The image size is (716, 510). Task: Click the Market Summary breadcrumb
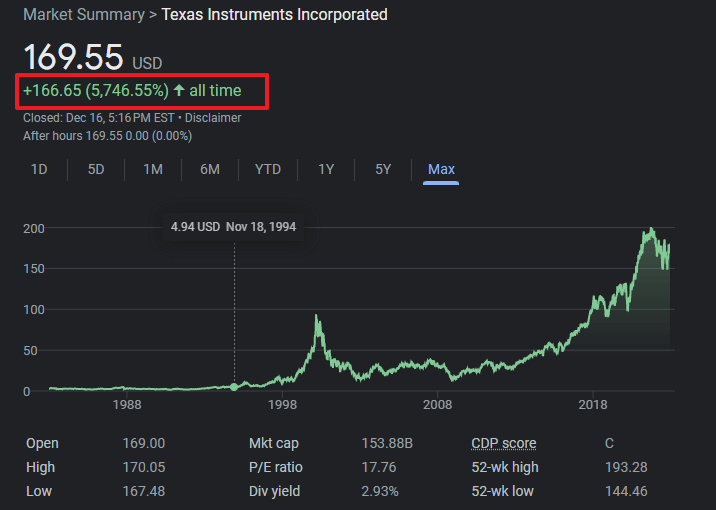(x=83, y=15)
